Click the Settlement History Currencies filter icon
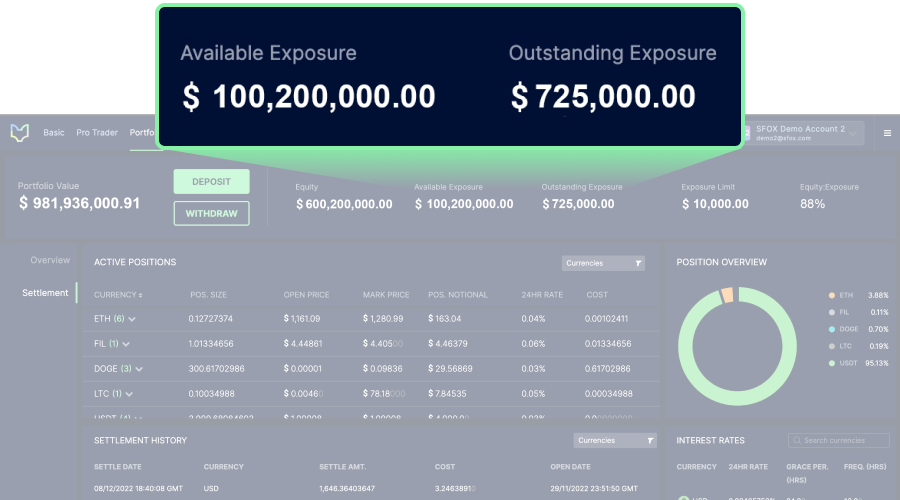The width and height of the screenshot is (900, 500). click(x=650, y=441)
